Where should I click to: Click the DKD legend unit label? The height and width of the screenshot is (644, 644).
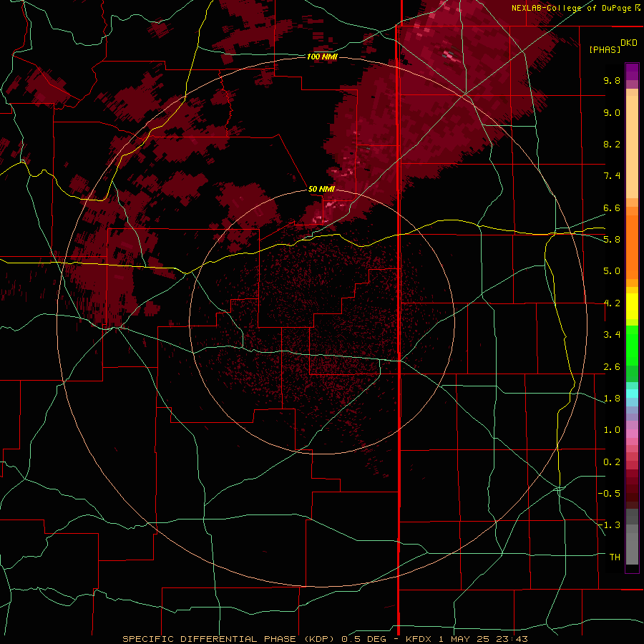(629, 43)
